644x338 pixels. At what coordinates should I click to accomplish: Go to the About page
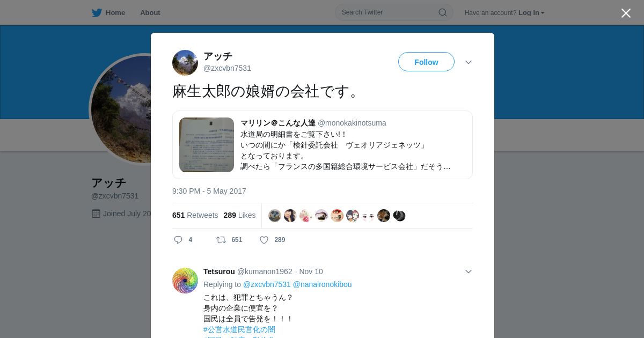coord(150,12)
